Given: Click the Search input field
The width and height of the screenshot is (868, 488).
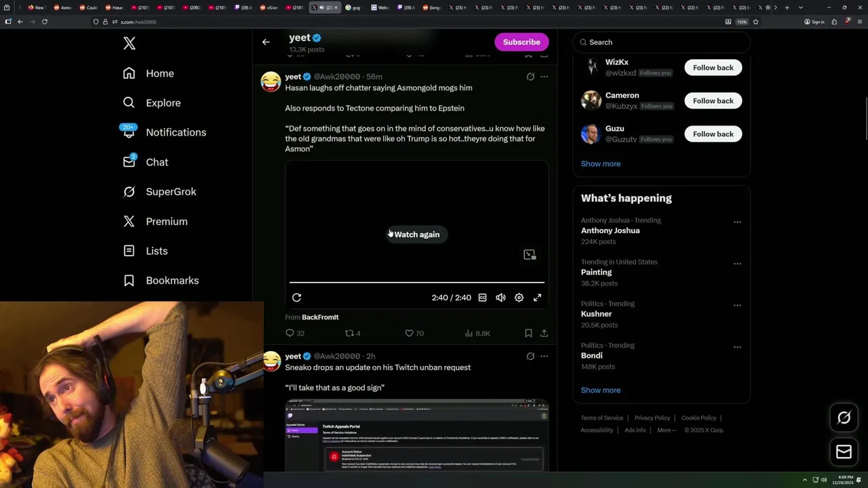Looking at the screenshot, I should click(661, 42).
